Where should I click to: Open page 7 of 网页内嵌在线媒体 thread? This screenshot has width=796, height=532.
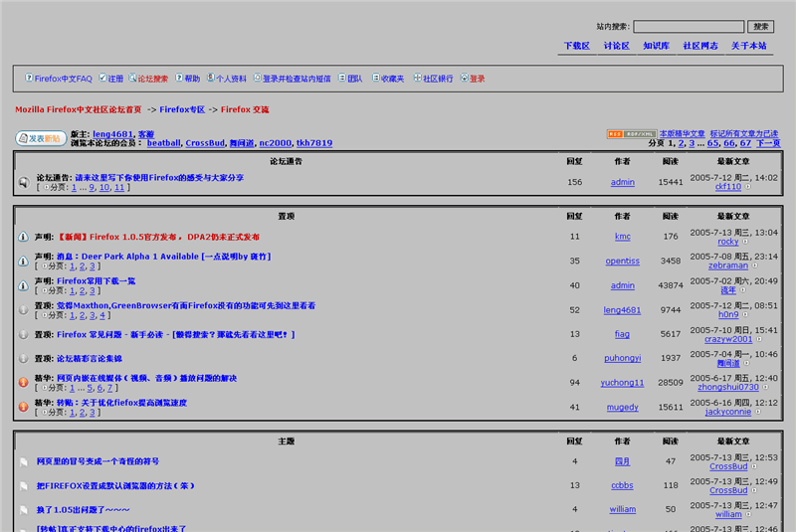109,388
